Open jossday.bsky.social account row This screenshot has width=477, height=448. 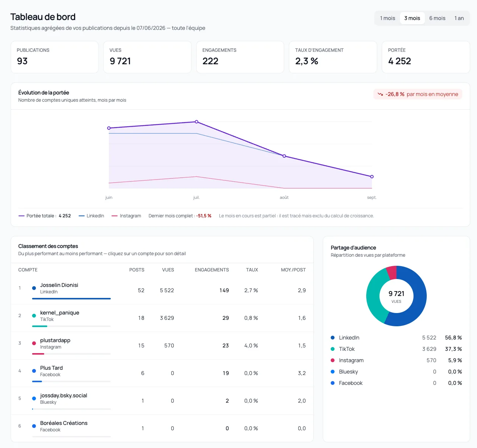[162, 401]
